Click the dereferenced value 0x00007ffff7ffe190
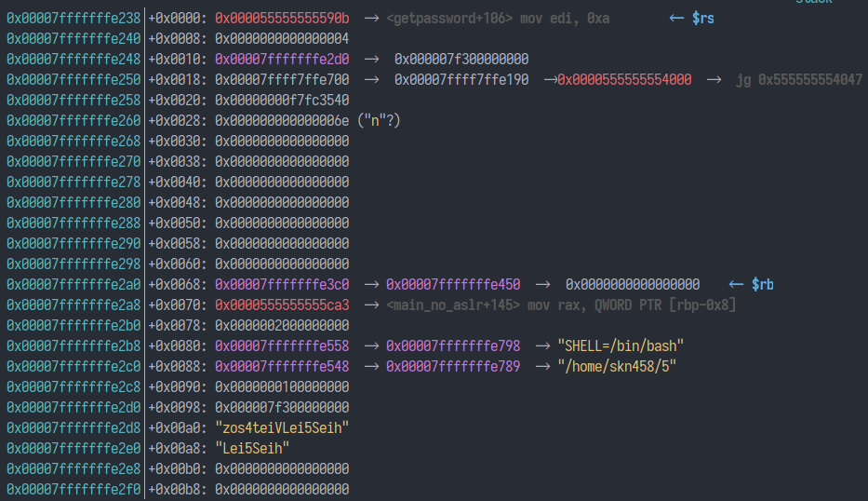This screenshot has width=868, height=501. point(461,80)
